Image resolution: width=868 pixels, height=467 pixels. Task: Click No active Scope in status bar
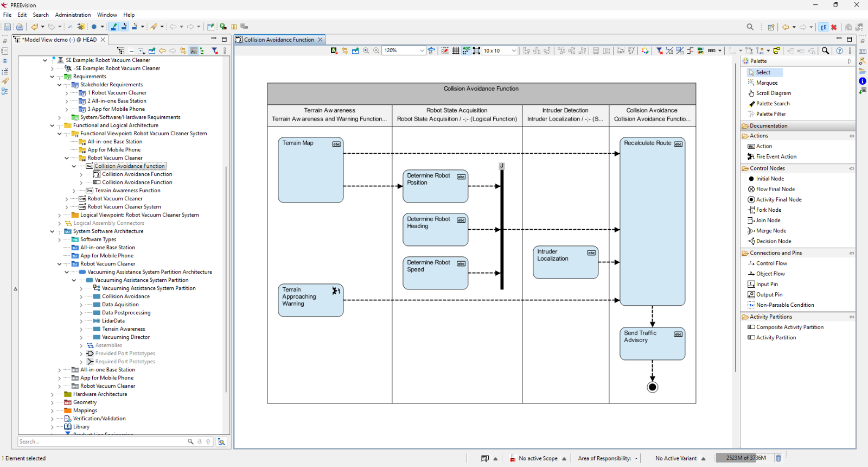[538, 458]
